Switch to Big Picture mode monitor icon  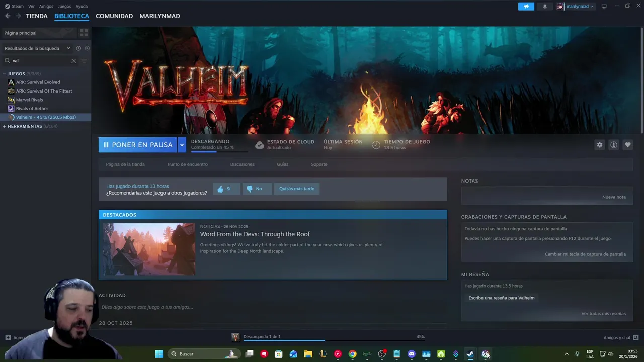tap(604, 6)
